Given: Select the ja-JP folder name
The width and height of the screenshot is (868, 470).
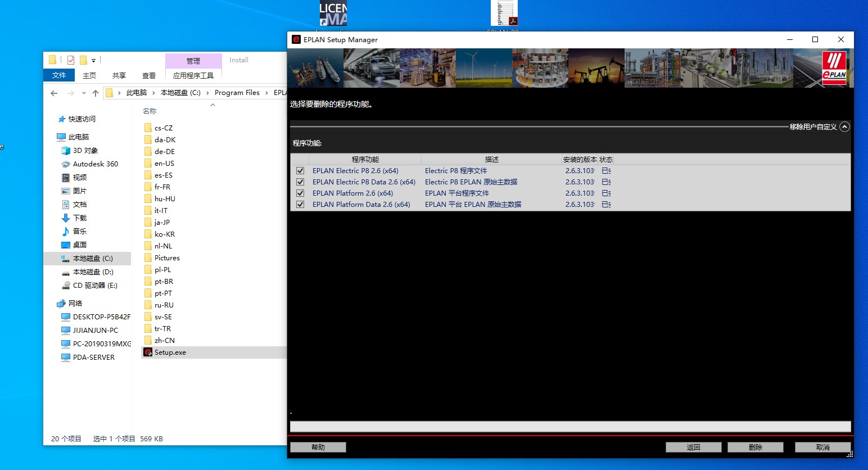Looking at the screenshot, I should pyautogui.click(x=162, y=223).
